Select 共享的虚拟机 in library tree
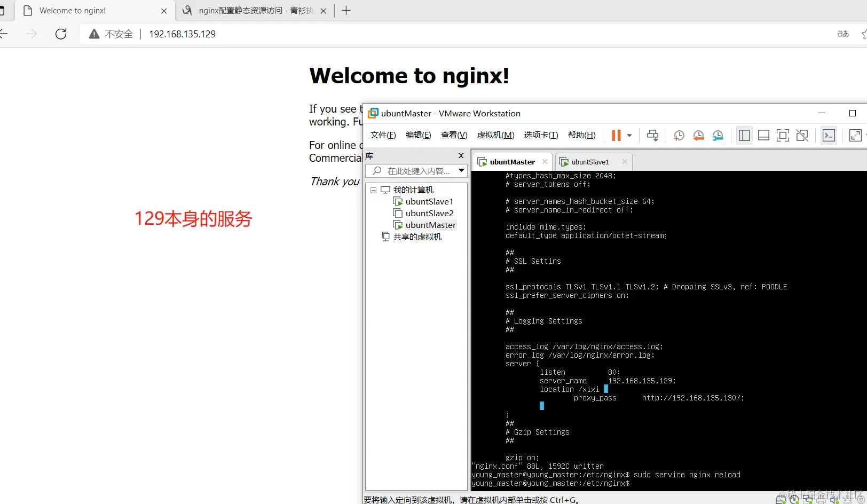 point(417,237)
